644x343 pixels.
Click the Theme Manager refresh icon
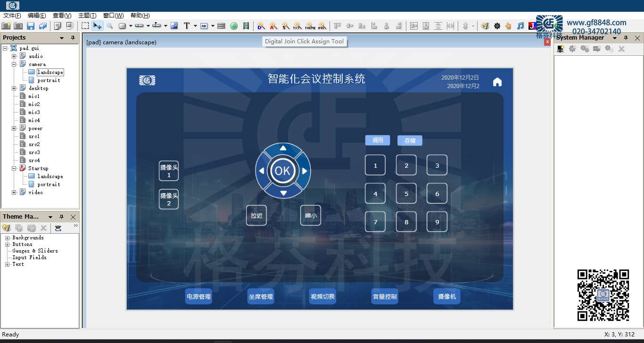[58, 228]
